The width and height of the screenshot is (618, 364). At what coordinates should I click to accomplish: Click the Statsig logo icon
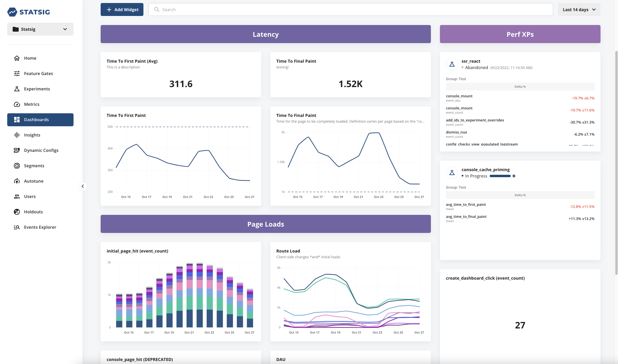click(x=12, y=12)
